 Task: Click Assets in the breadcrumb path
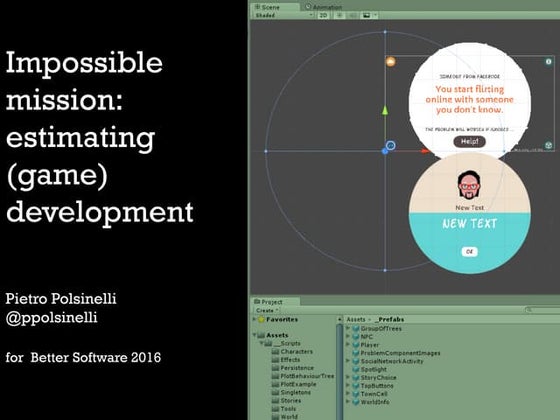coord(356,319)
